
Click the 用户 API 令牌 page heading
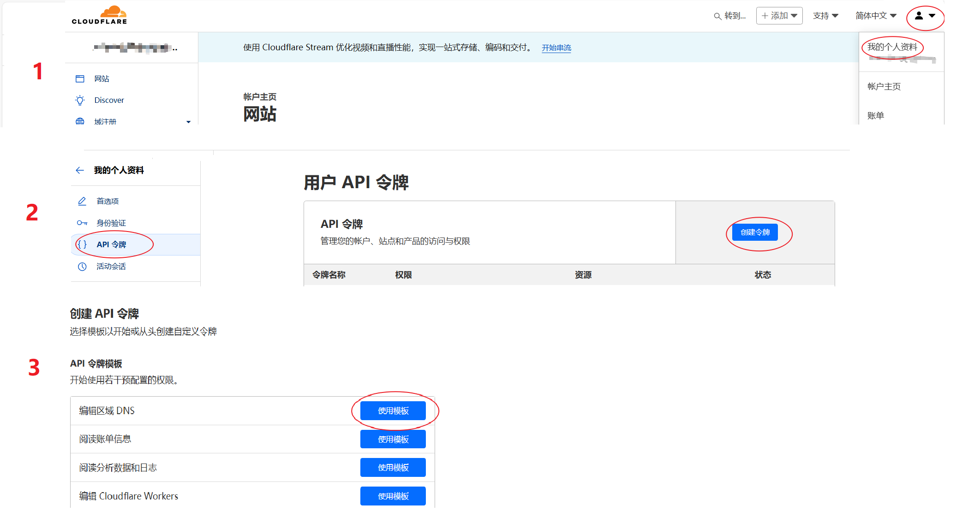[x=356, y=182]
